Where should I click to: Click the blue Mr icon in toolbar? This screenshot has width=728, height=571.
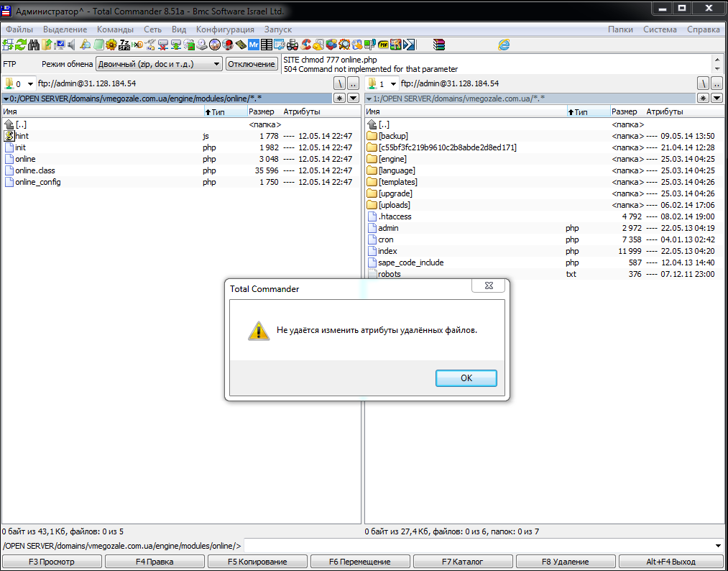point(254,45)
